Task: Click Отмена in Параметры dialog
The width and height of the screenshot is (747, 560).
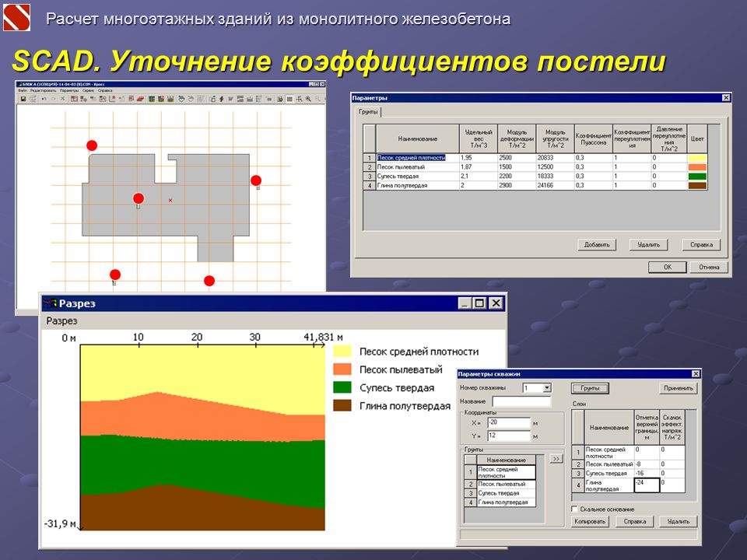Action: [x=709, y=267]
